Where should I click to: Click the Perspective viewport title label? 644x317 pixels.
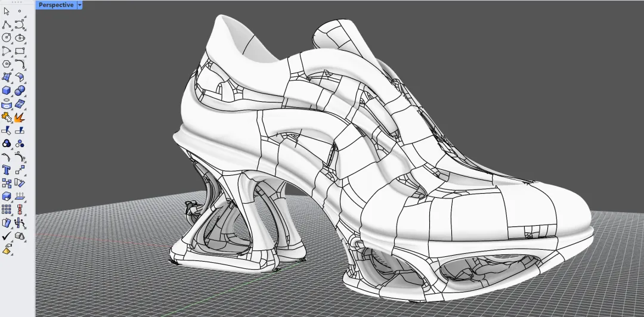(56, 5)
